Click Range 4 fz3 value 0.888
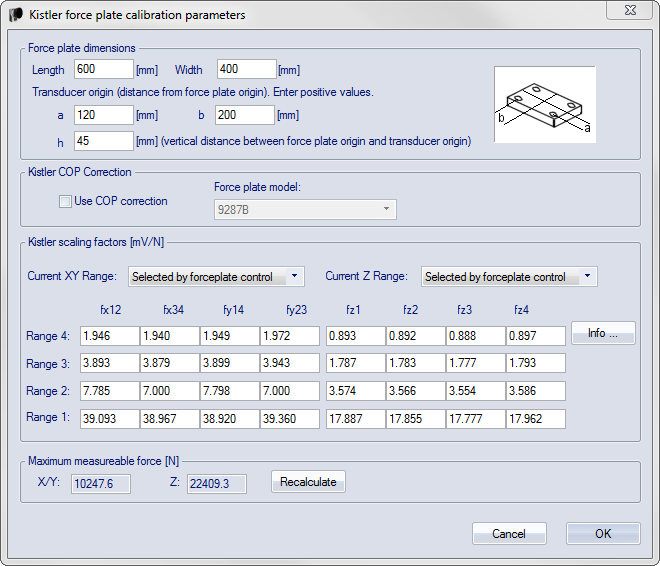The image size is (660, 566). pyautogui.click(x=476, y=336)
